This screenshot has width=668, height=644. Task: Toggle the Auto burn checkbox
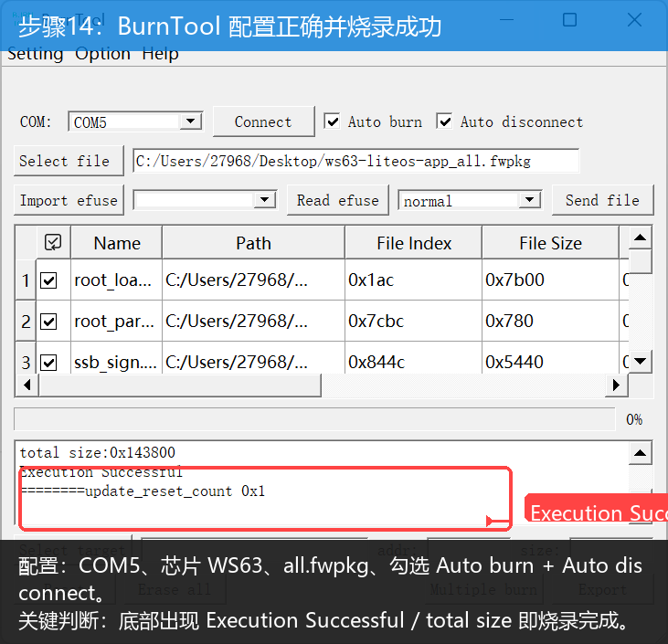[332, 121]
